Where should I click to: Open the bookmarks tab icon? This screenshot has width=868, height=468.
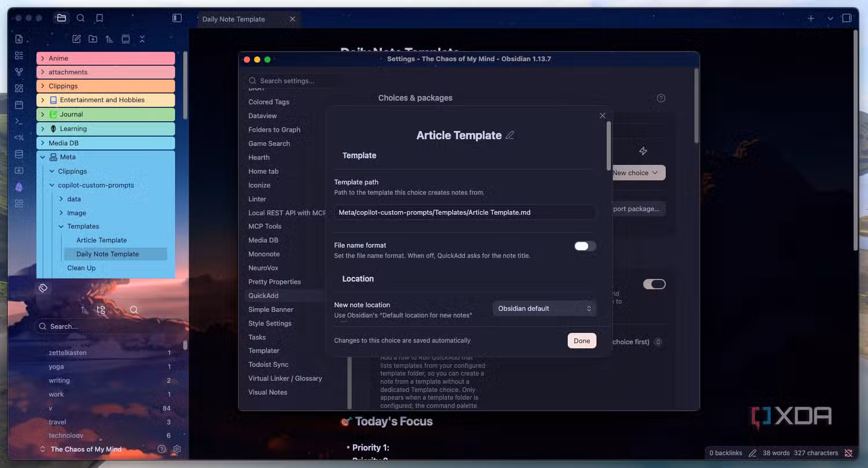(100, 19)
